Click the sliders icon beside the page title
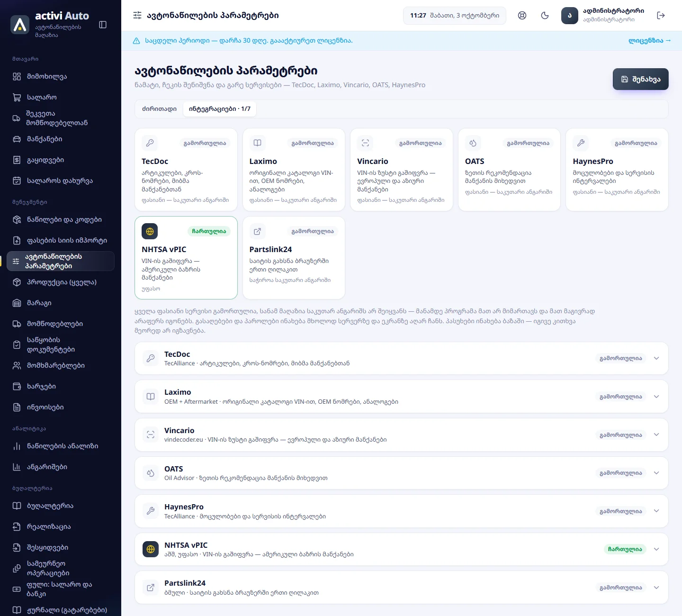This screenshot has width=682, height=616. click(137, 15)
